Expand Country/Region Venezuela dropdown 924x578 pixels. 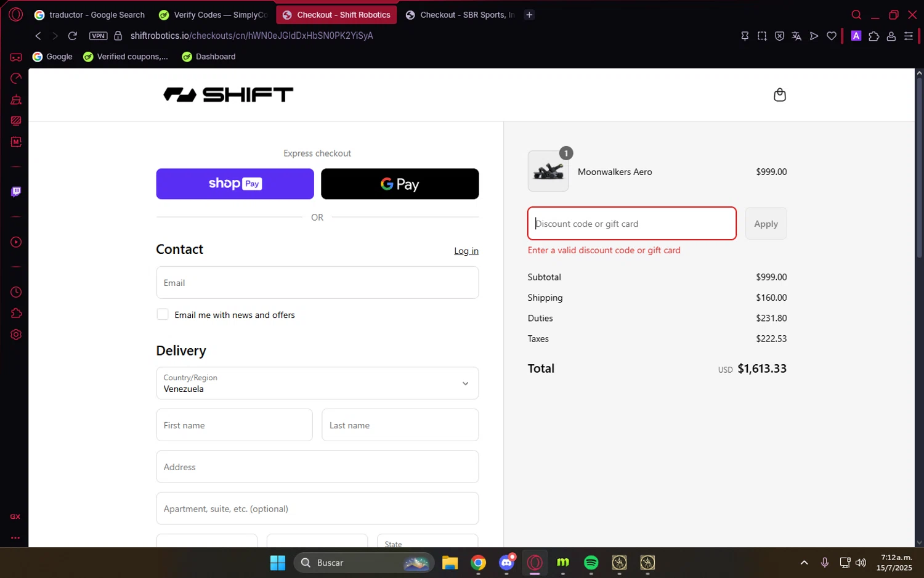pos(317,383)
